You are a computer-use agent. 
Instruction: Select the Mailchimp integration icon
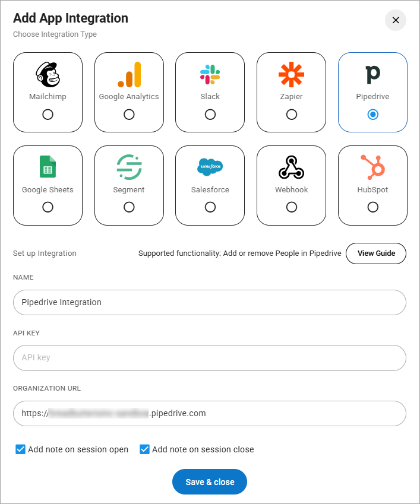tap(48, 74)
